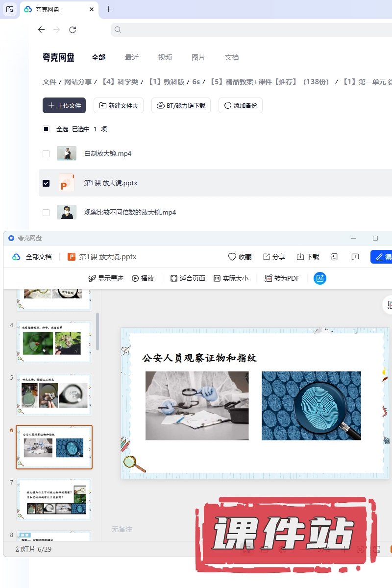Click the 分享 share icon

267,257
